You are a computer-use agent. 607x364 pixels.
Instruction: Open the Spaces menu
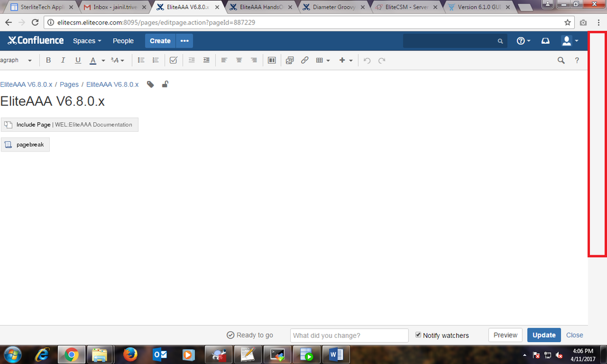coord(87,41)
